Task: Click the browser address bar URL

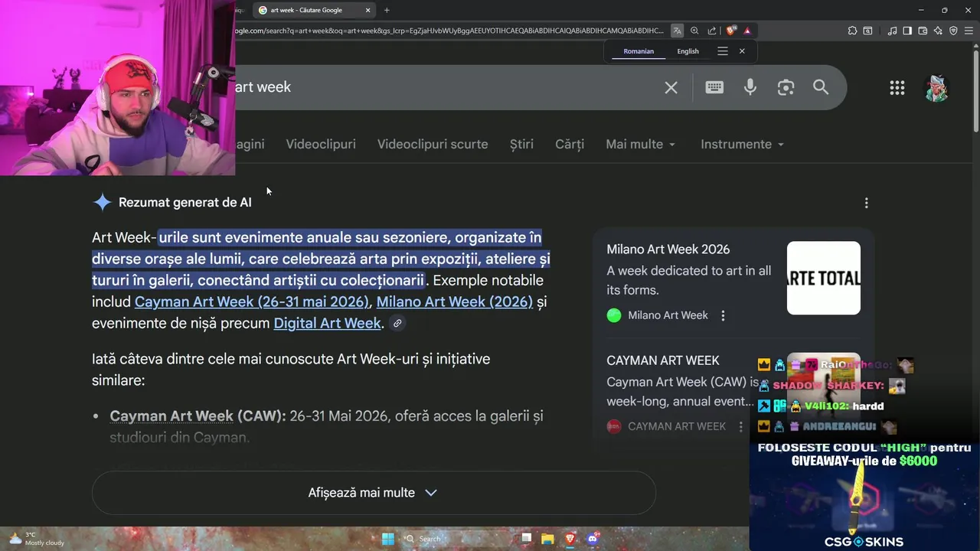Action: (x=449, y=31)
